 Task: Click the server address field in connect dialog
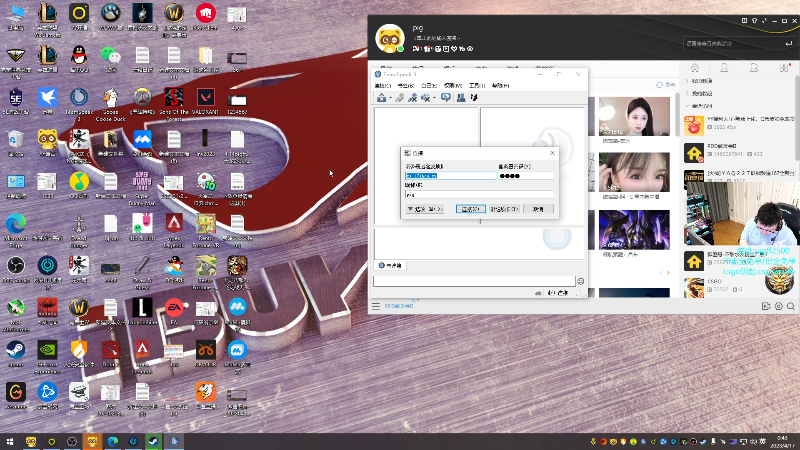click(451, 176)
